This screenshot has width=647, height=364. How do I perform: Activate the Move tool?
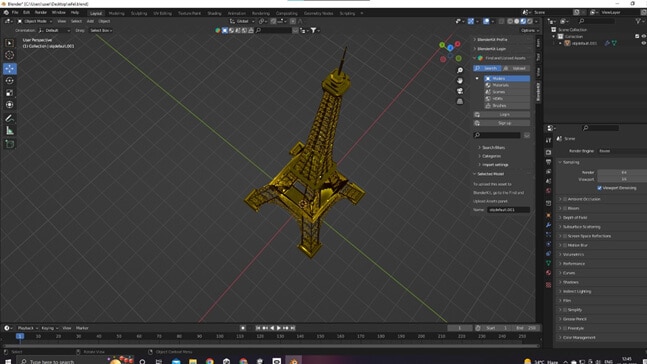(9, 69)
